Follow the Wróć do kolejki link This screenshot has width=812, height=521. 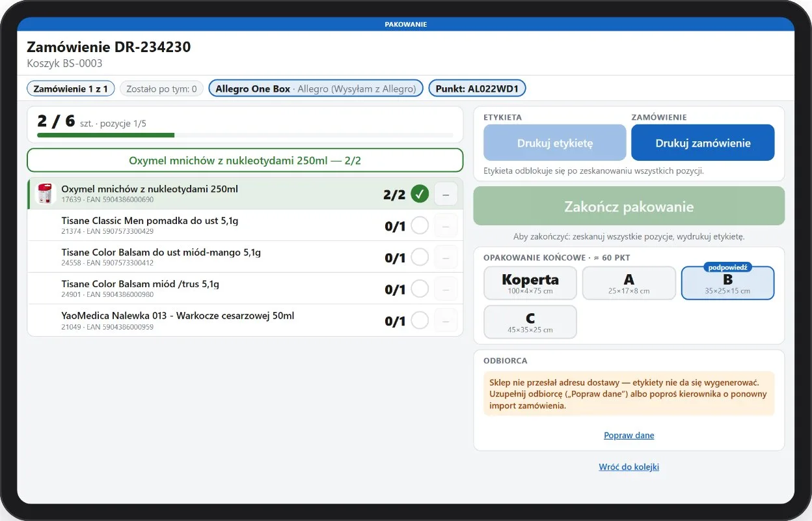[629, 467]
